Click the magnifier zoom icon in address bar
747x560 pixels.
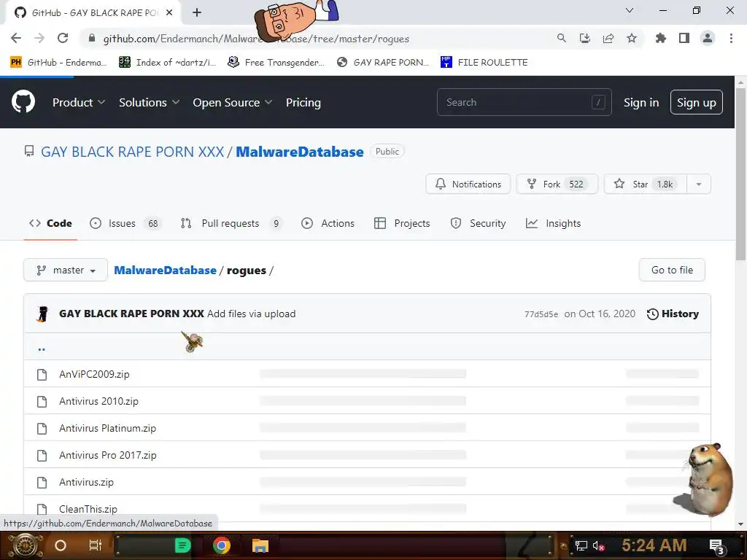pyautogui.click(x=561, y=38)
